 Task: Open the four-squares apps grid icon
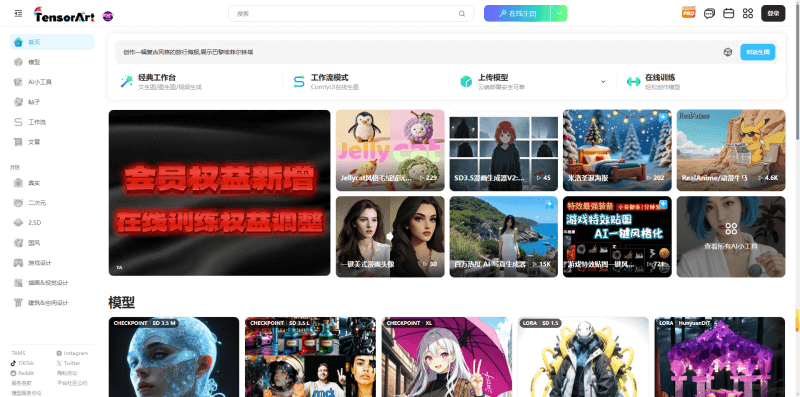pos(748,14)
